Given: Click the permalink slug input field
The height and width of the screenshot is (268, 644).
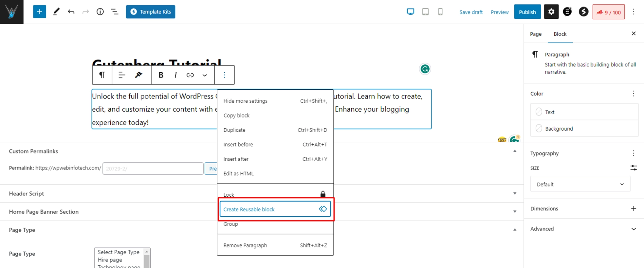Looking at the screenshot, I should coord(153,169).
